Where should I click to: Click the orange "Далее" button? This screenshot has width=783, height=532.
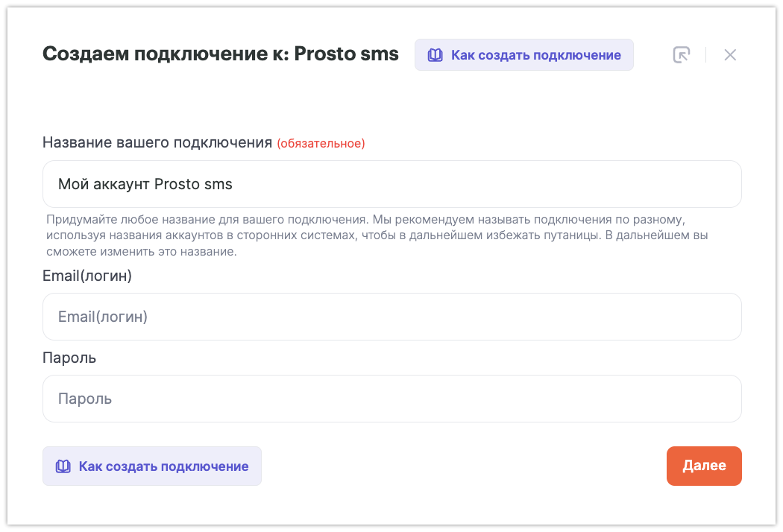pyautogui.click(x=704, y=466)
